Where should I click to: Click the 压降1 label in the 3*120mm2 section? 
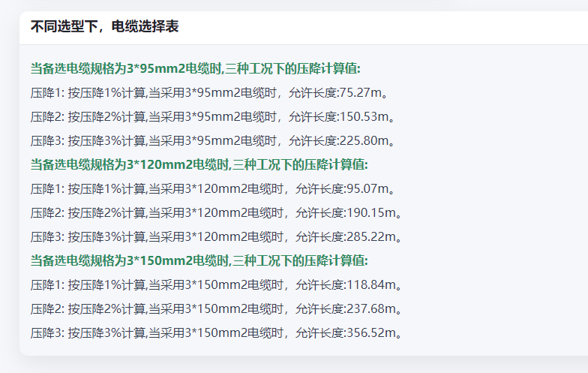tap(46, 189)
